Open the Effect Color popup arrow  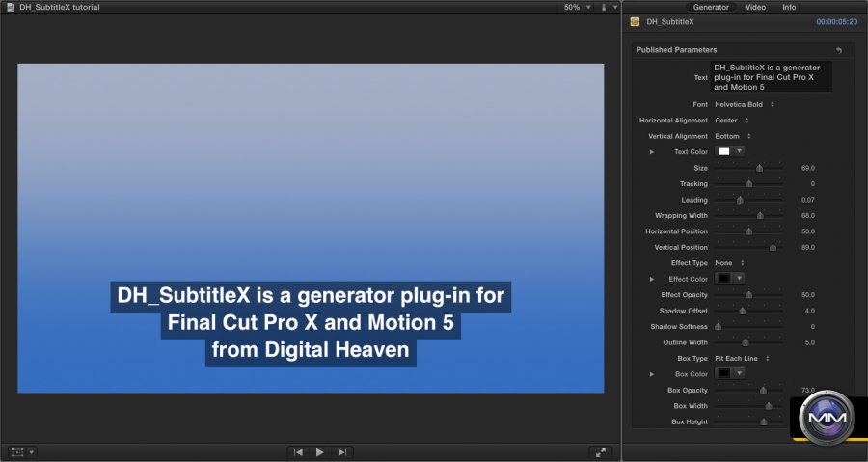coord(739,279)
